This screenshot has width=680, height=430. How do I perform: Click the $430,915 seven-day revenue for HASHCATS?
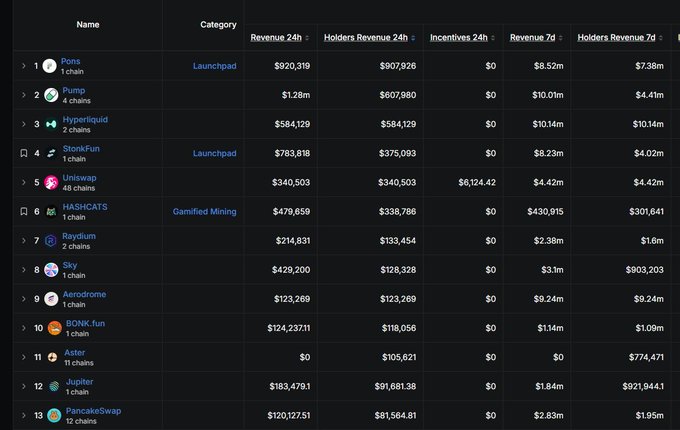pyautogui.click(x=545, y=212)
